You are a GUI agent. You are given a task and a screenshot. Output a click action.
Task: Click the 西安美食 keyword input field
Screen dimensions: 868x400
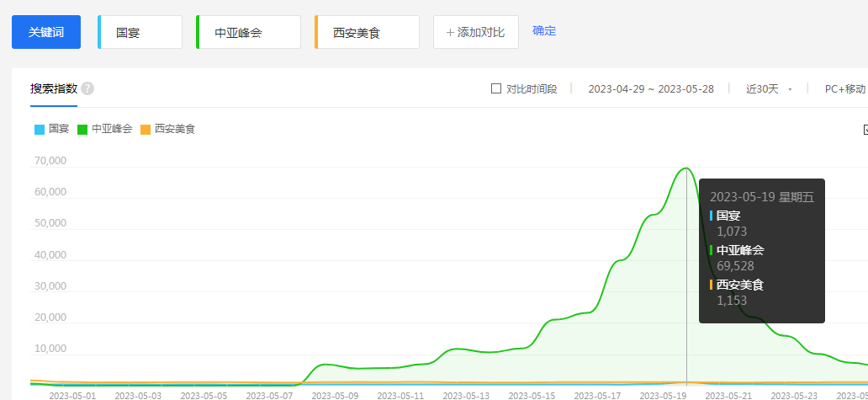click(368, 32)
